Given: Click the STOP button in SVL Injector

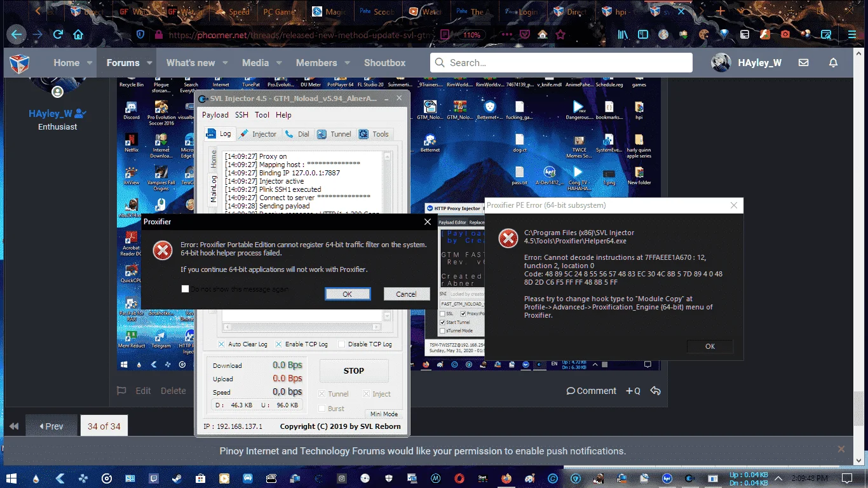Looking at the screenshot, I should (353, 371).
